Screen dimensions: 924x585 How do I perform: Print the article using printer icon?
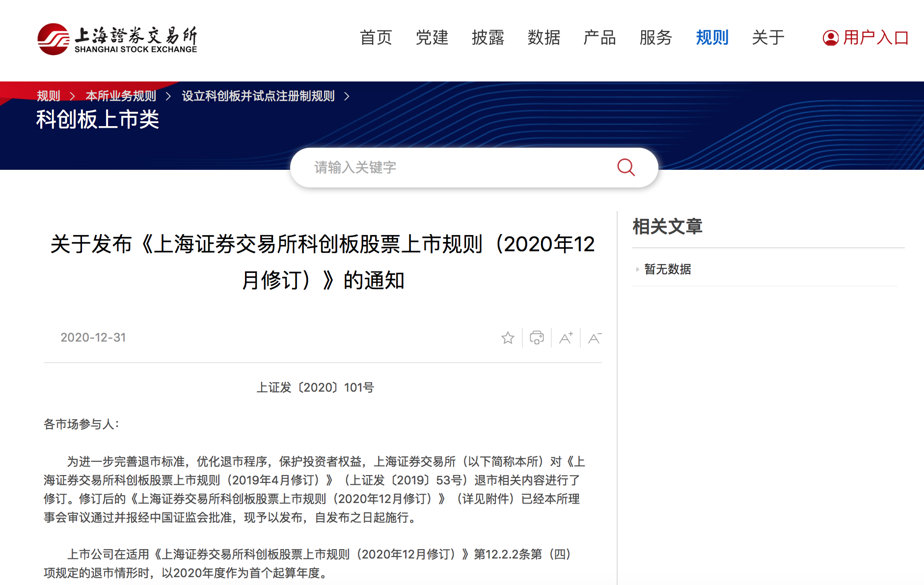(x=537, y=338)
